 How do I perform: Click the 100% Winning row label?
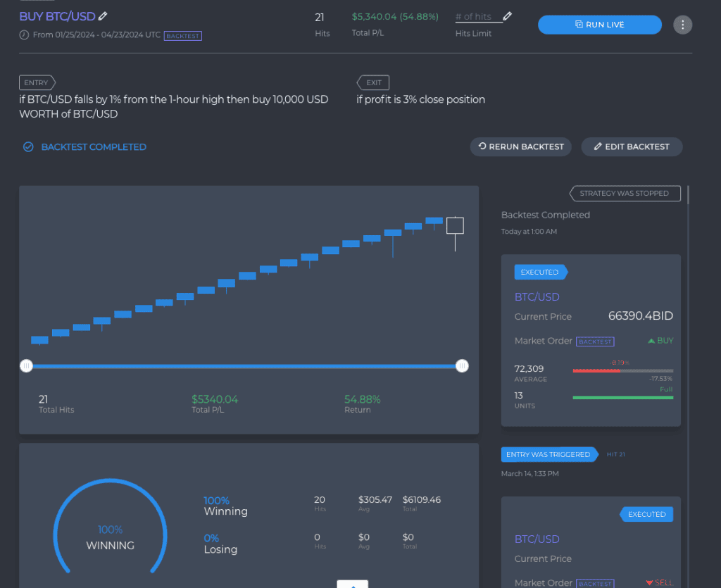coord(225,506)
